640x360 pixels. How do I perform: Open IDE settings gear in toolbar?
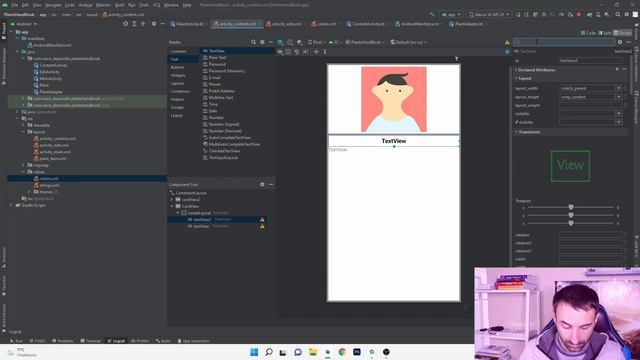pos(627,15)
